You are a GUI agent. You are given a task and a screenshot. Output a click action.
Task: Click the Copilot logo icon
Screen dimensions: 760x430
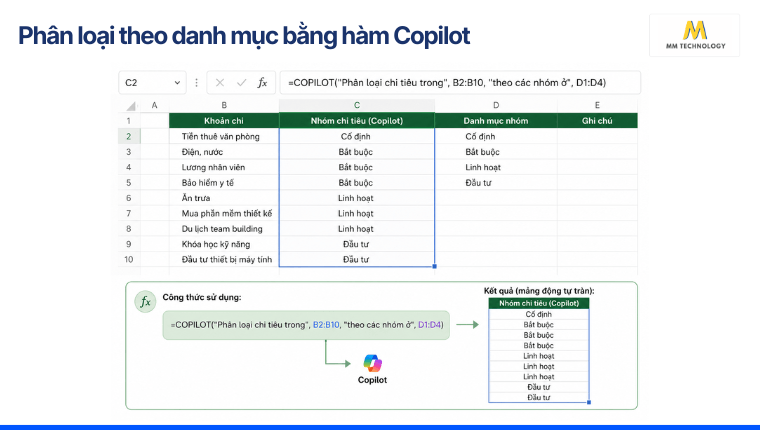[372, 363]
